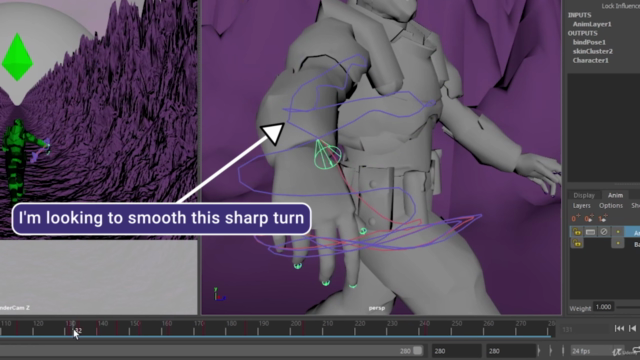
Task: Create override layer from selected
Action: click(x=602, y=218)
